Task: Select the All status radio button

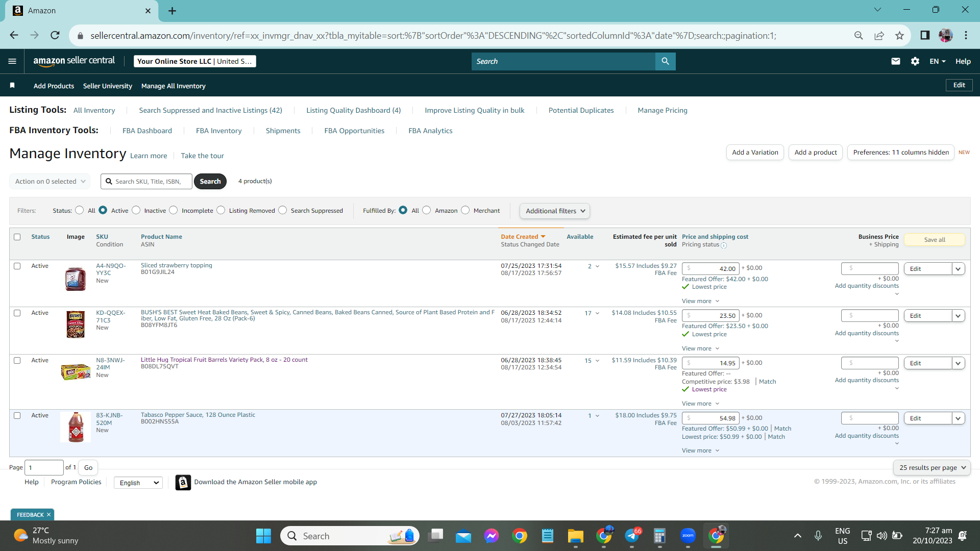Action: tap(79, 210)
